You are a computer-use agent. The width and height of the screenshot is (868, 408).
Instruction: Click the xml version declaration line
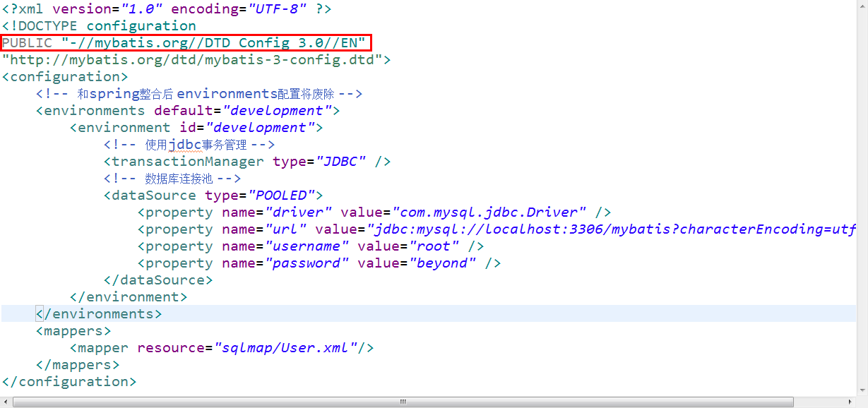tap(167, 9)
